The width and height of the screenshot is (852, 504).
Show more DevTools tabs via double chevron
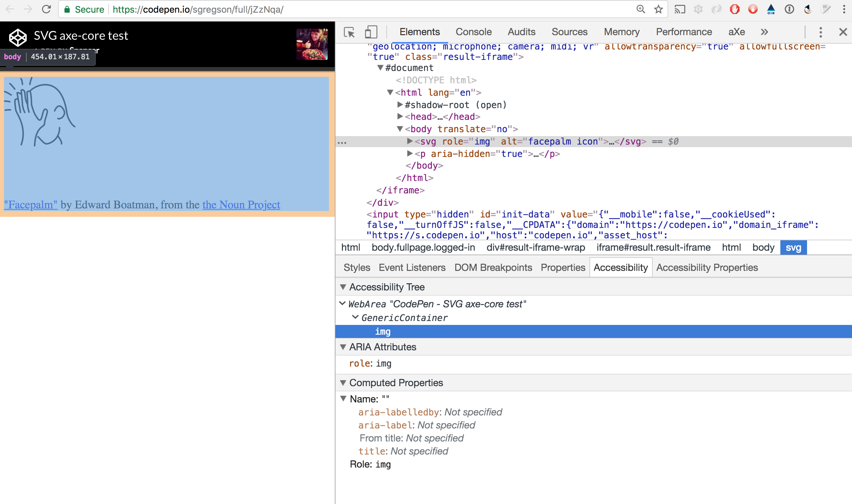(764, 32)
